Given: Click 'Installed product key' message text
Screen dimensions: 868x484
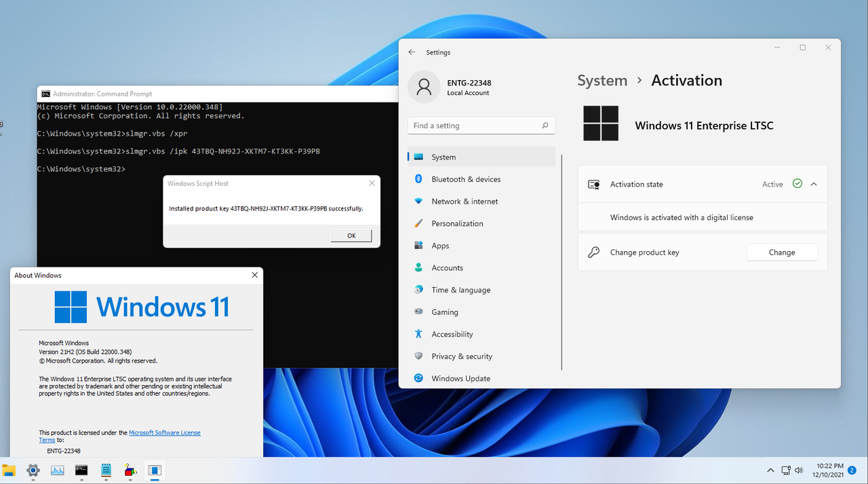Looking at the screenshot, I should 266,208.
